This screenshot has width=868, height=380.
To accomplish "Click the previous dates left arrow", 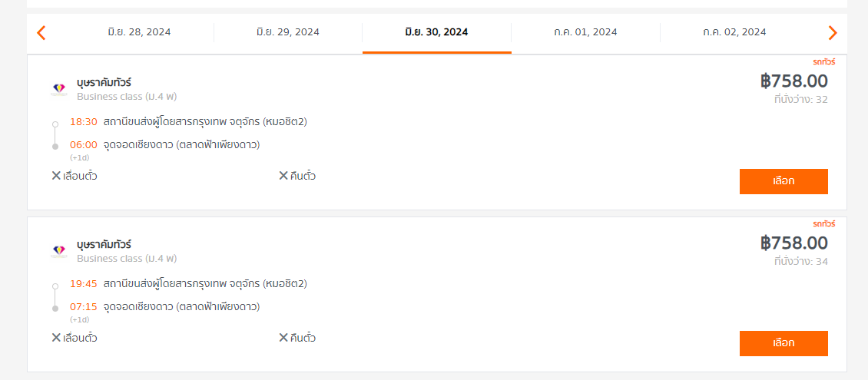I will [x=41, y=33].
